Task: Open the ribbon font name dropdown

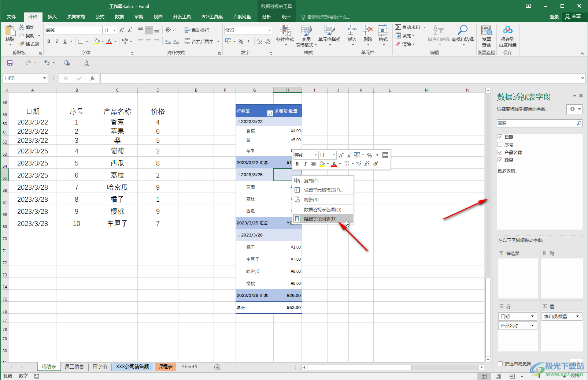Action: click(100, 30)
